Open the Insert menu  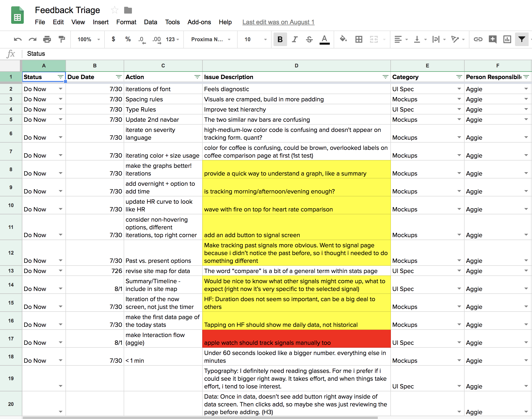coord(101,22)
